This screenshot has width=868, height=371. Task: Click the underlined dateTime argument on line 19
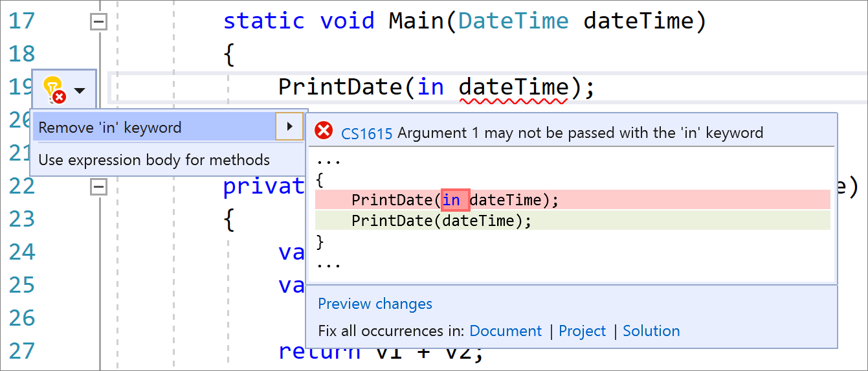click(513, 87)
